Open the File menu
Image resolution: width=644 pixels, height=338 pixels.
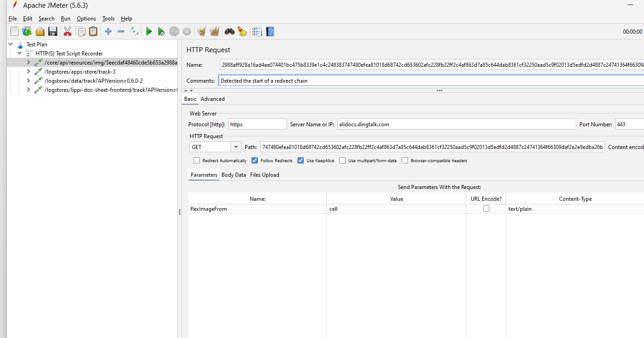[13, 19]
